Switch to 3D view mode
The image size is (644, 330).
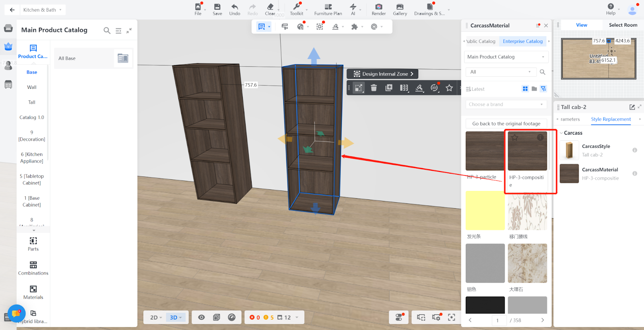[x=175, y=318]
